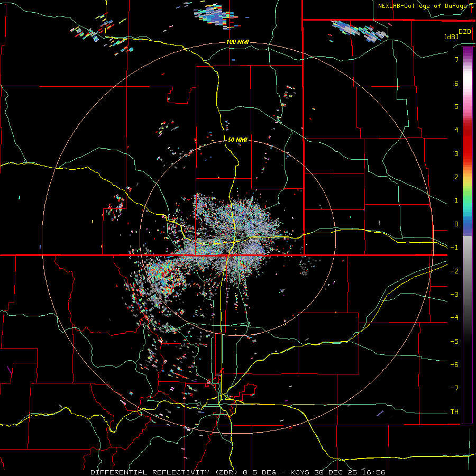Screen dimensions: 476x476
Task: Click the 100 NMI range ring label
Action: coord(237,42)
